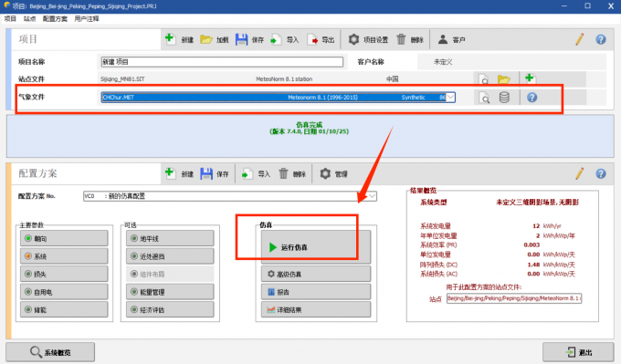Click the 仿真完成 simulation status message

pos(310,125)
